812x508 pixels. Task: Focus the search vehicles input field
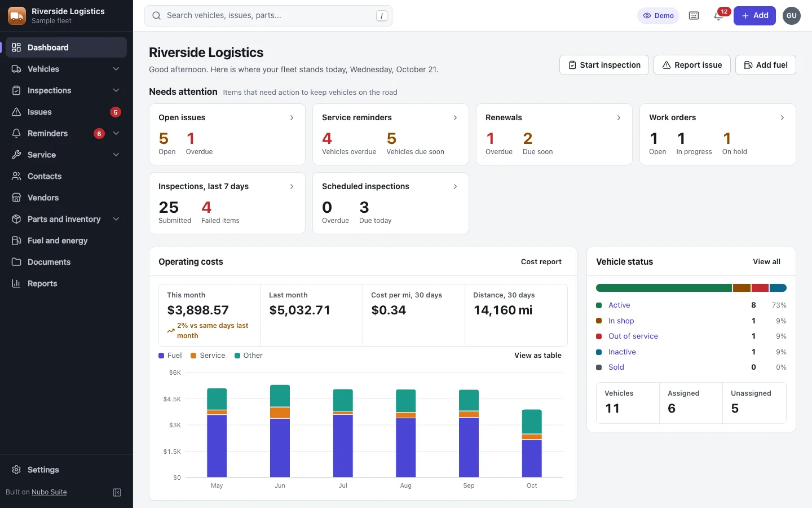tap(268, 16)
